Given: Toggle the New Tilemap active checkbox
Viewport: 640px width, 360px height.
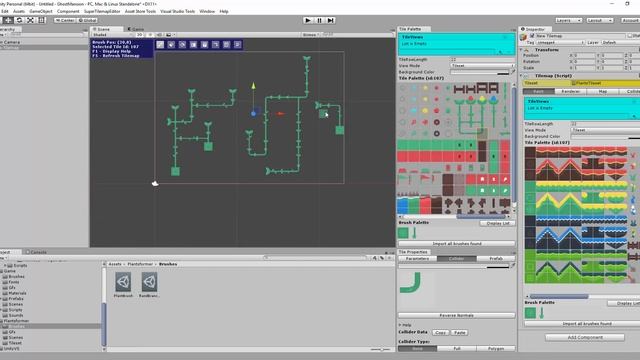Looking at the screenshot, I should [532, 36].
